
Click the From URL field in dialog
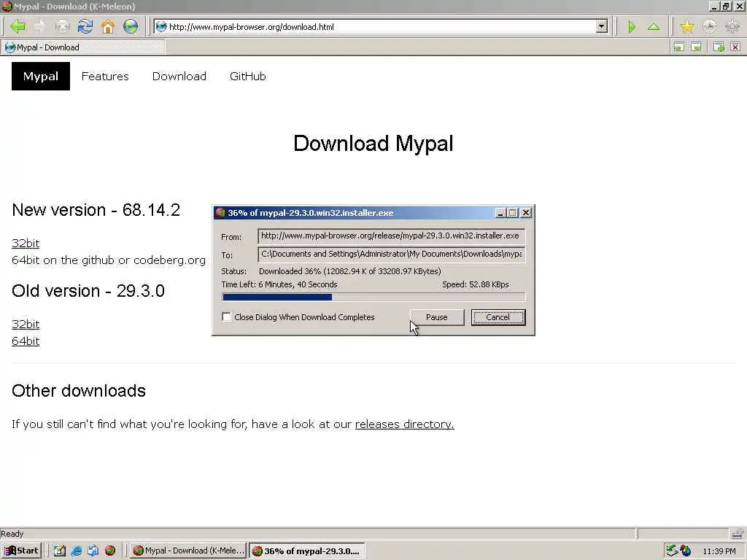click(391, 236)
